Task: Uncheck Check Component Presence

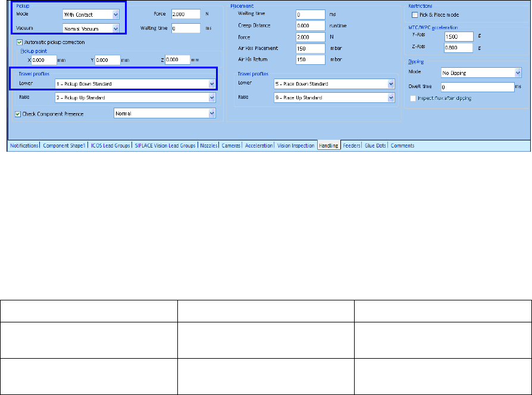Action: [x=17, y=114]
